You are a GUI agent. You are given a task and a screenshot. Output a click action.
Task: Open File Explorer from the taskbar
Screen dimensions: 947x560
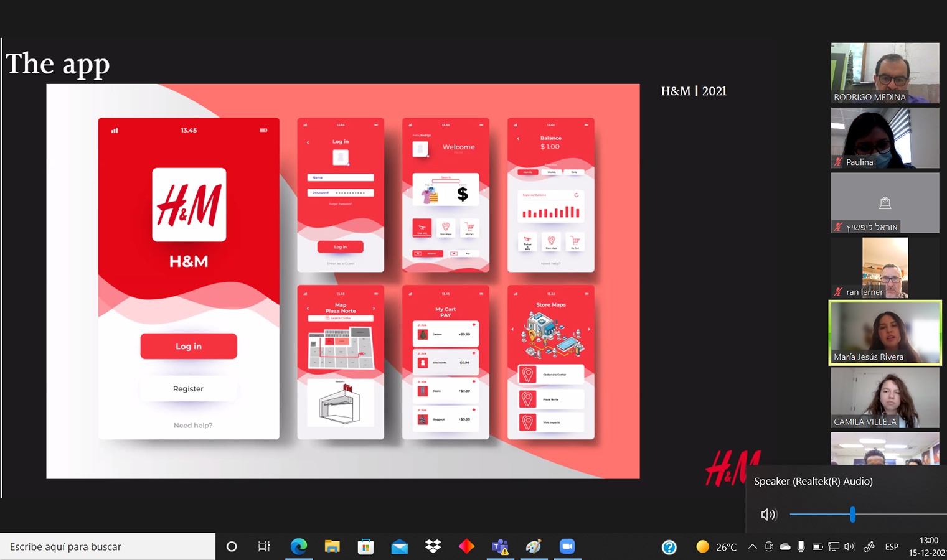pos(332,546)
